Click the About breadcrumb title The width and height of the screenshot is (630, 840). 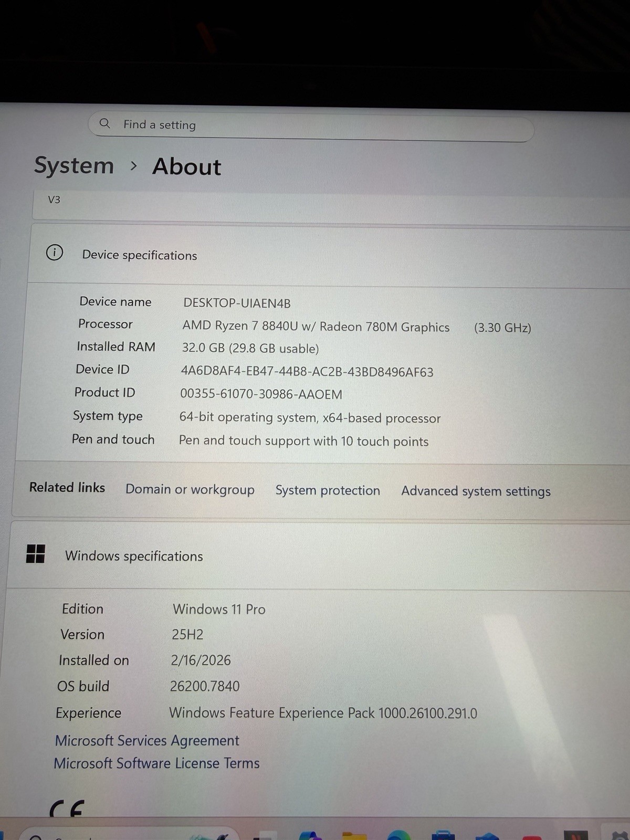(x=187, y=166)
